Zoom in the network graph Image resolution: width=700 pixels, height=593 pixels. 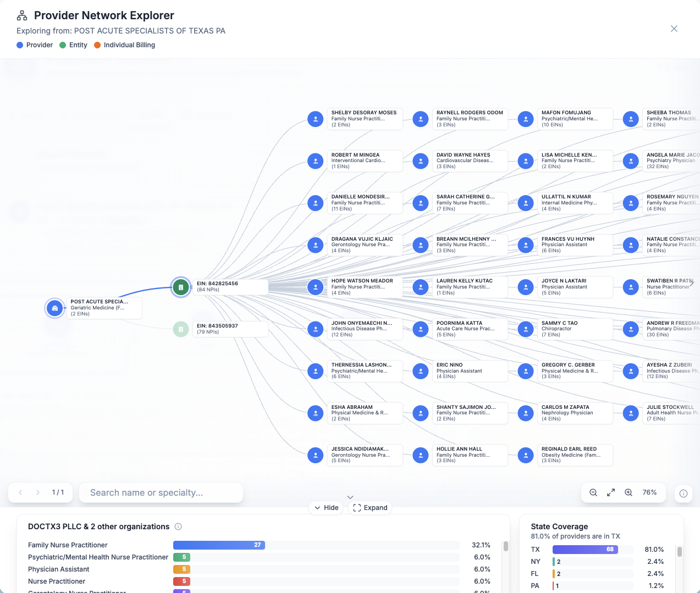coord(629,492)
